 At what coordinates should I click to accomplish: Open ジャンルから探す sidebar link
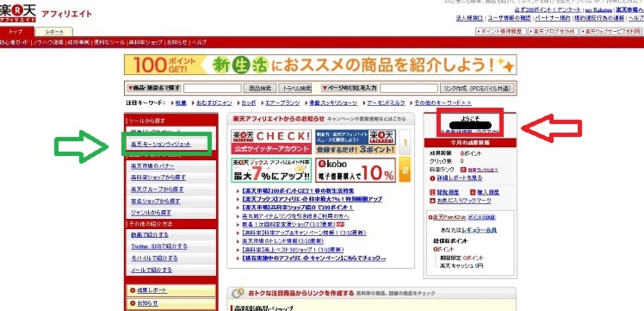151,213
